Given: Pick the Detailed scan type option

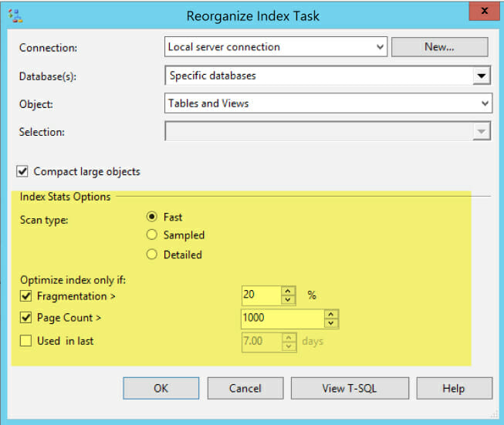Looking at the screenshot, I should point(152,255).
